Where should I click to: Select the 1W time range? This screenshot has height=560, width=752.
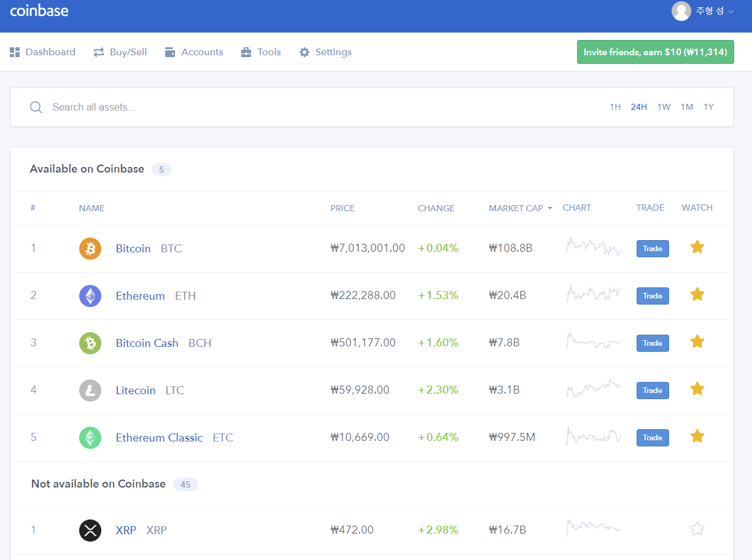(664, 107)
